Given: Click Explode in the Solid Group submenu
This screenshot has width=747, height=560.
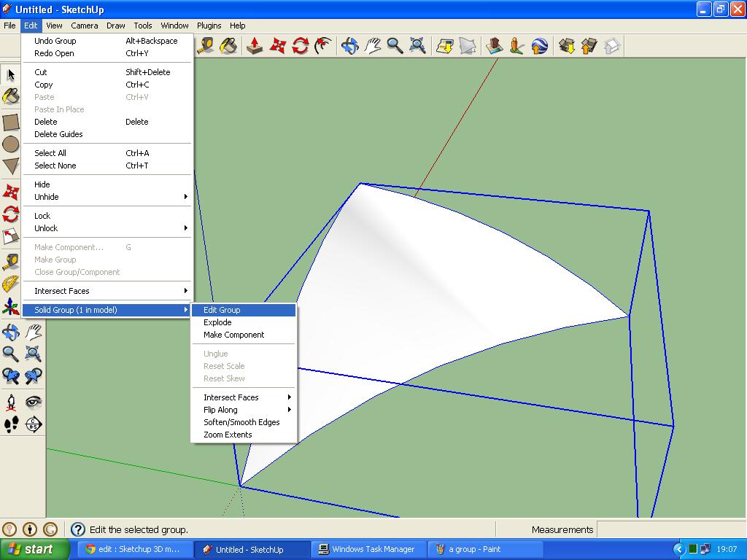Looking at the screenshot, I should tap(217, 322).
